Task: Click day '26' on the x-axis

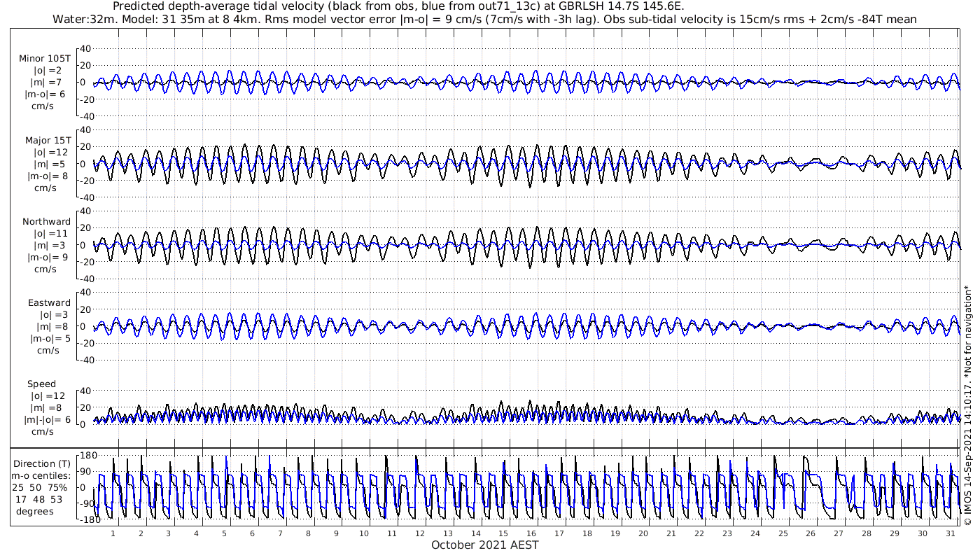Action: click(811, 533)
